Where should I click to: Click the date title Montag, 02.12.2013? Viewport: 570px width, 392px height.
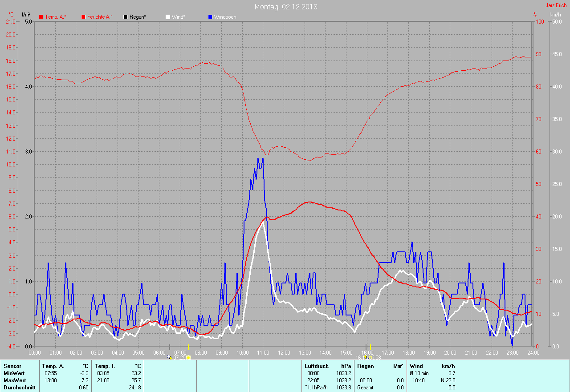point(286,7)
